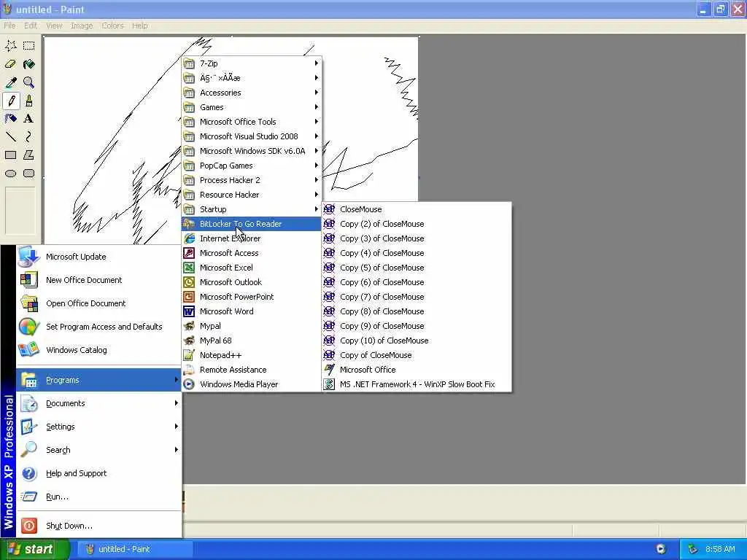This screenshot has height=560, width=747.
Task: Launch Copy (5) of CloseMouse
Action: tap(417, 268)
